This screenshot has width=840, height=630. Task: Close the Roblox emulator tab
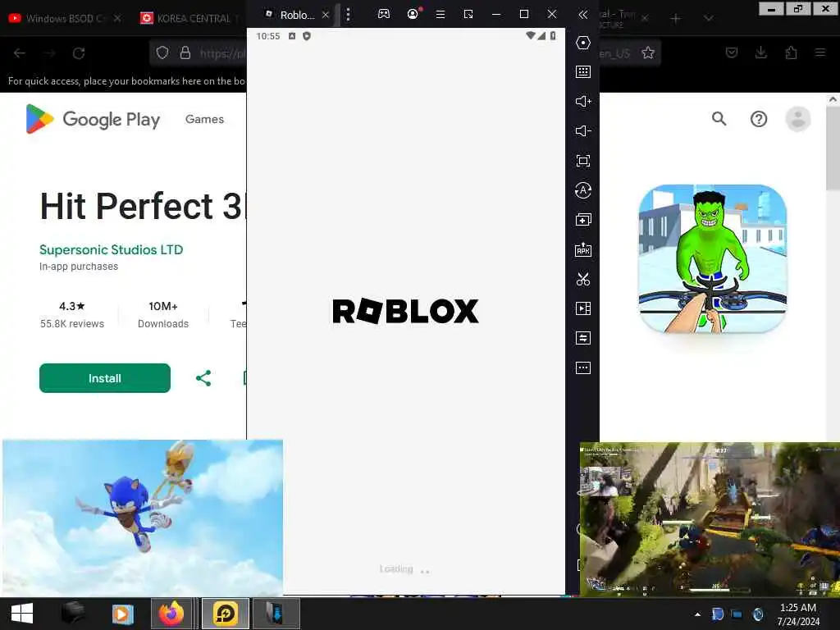tap(325, 15)
